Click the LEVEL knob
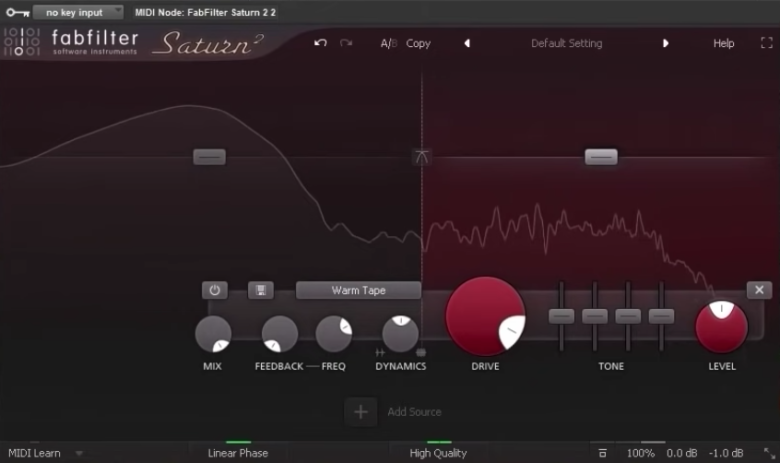780x463 pixels. click(x=721, y=327)
